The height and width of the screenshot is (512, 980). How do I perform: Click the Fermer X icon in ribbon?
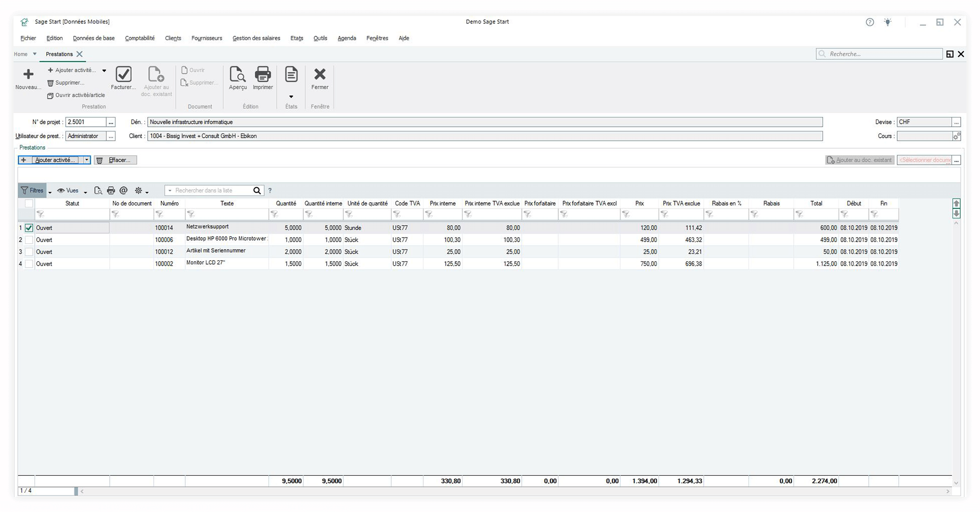pyautogui.click(x=320, y=75)
